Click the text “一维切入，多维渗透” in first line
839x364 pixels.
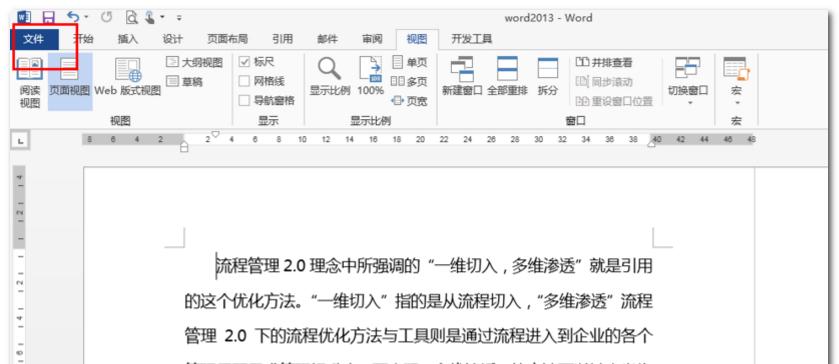(x=506, y=266)
